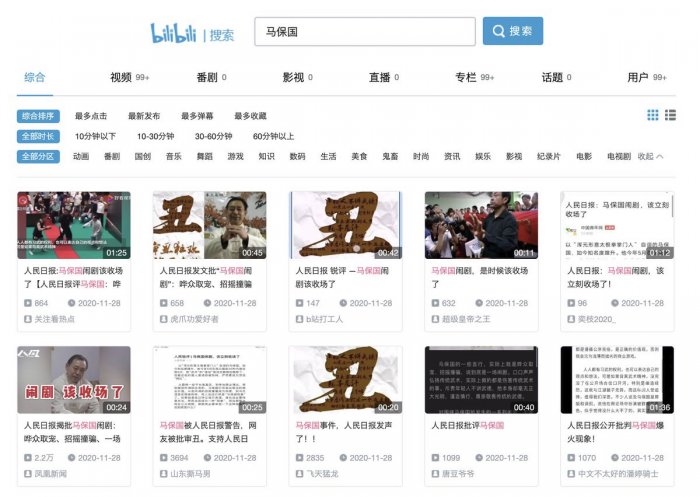The width and height of the screenshot is (700, 497).
Task: Open the 01:25 video thumbnail
Action: coord(74,225)
